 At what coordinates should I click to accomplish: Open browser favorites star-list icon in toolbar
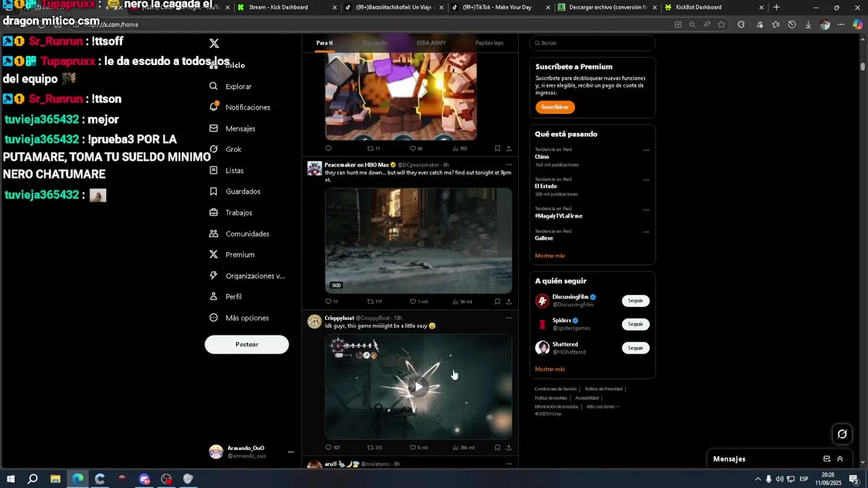[x=775, y=24]
